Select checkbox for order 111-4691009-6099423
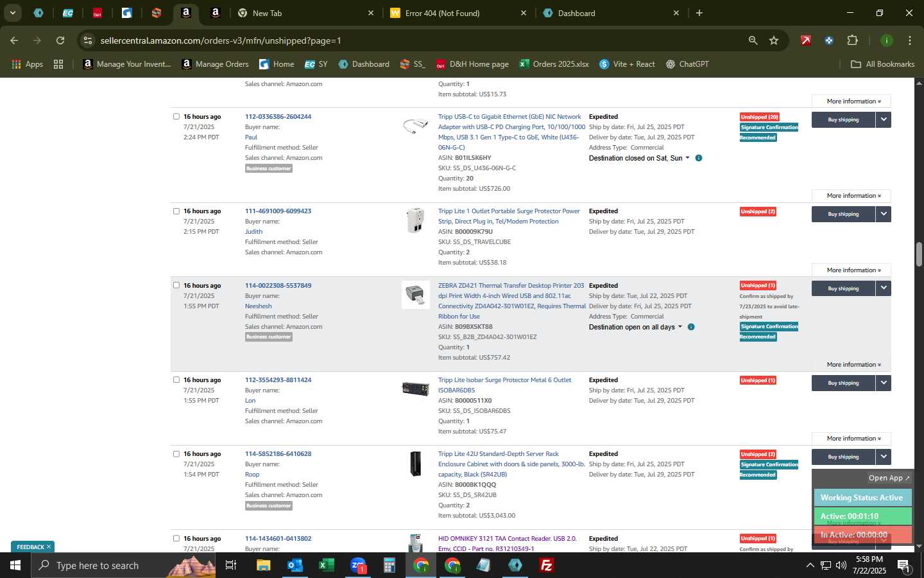The width and height of the screenshot is (924, 578). [x=176, y=211]
